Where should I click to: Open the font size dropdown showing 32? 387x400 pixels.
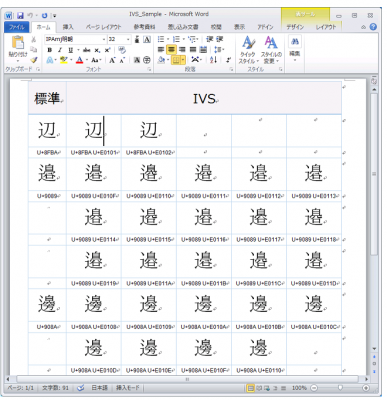tap(128, 39)
